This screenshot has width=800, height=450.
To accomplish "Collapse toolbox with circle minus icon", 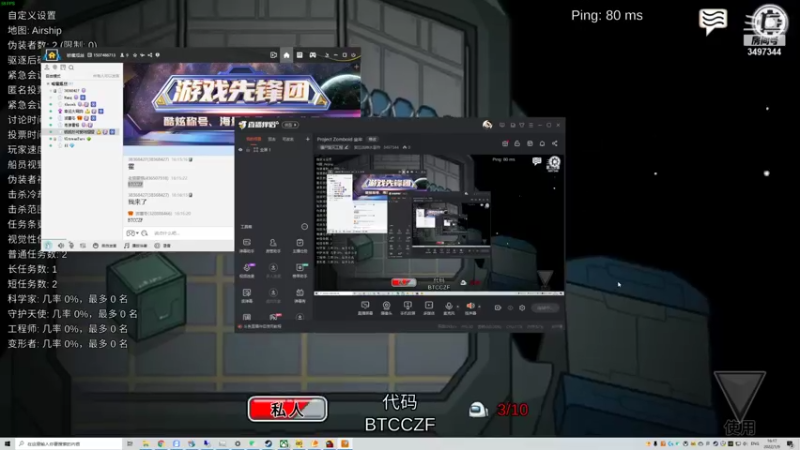I will pyautogui.click(x=305, y=227).
